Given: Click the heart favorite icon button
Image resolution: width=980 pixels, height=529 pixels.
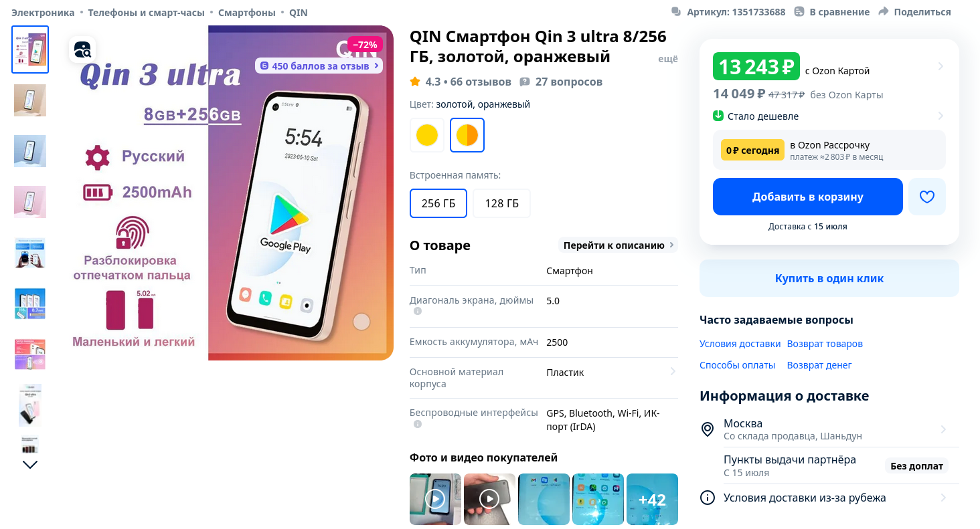Looking at the screenshot, I should [x=926, y=197].
